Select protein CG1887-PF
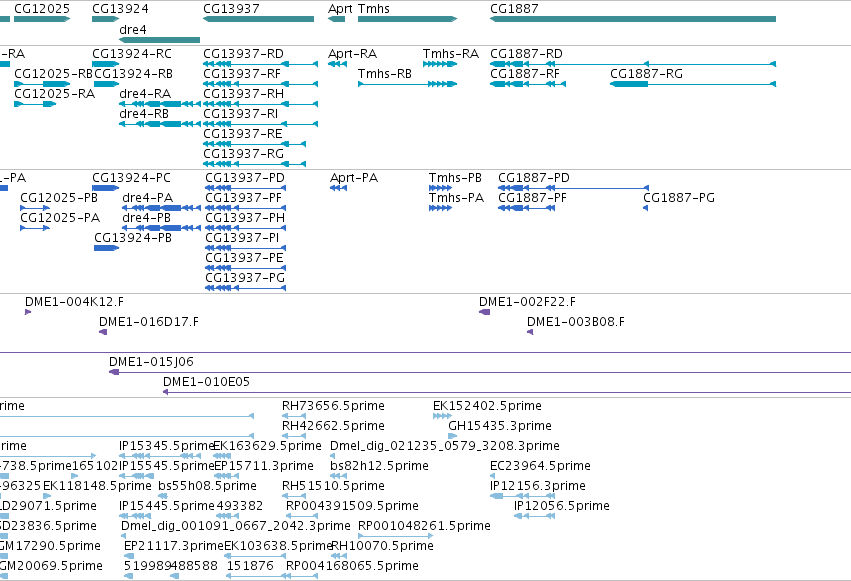 point(526,208)
